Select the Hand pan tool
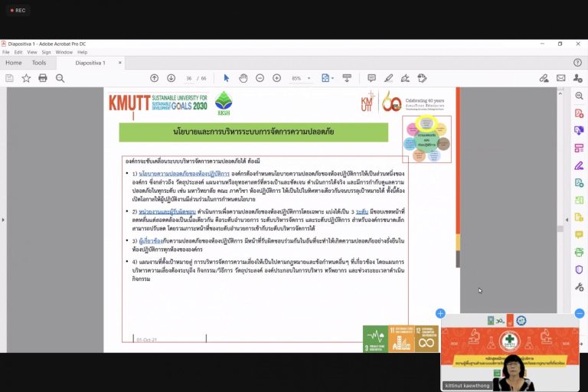Screen dimensions: 588x392 [243, 78]
